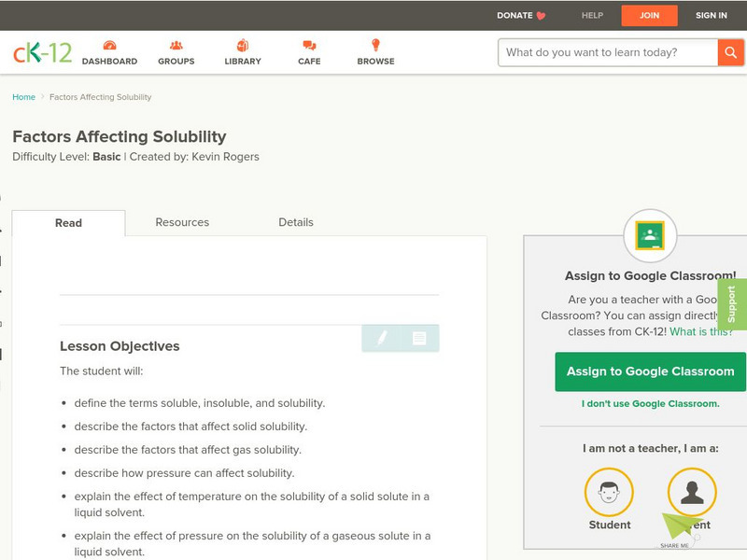
Task: Open the Browse lightbulb icon
Action: [375, 46]
